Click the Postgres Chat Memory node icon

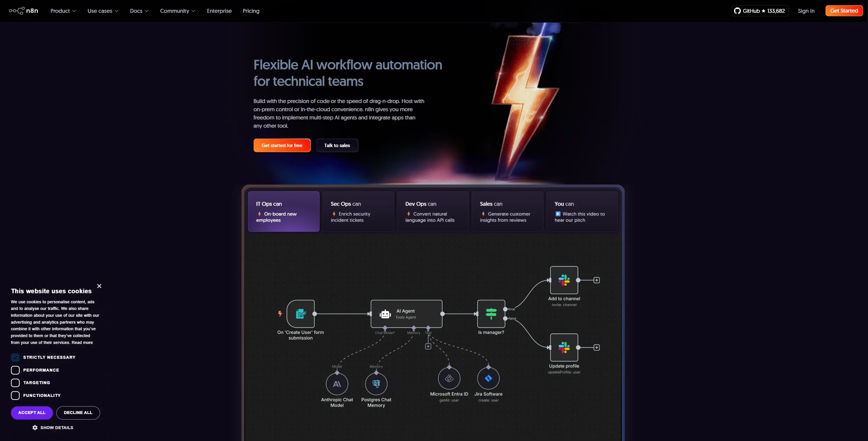(376, 384)
